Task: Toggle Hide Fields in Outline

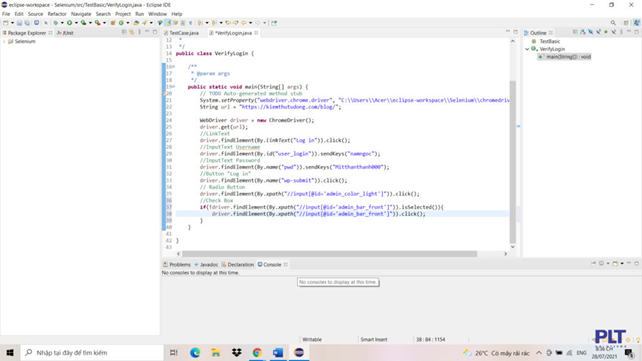Action: pyautogui.click(x=590, y=32)
